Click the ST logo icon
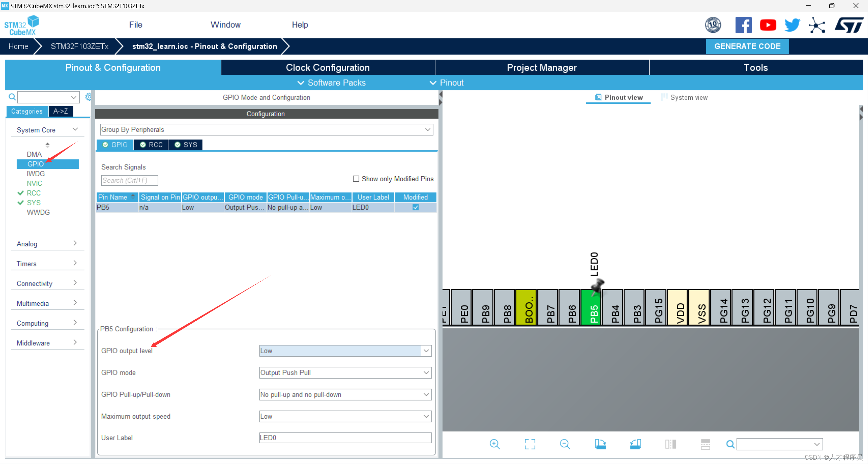 849,25
